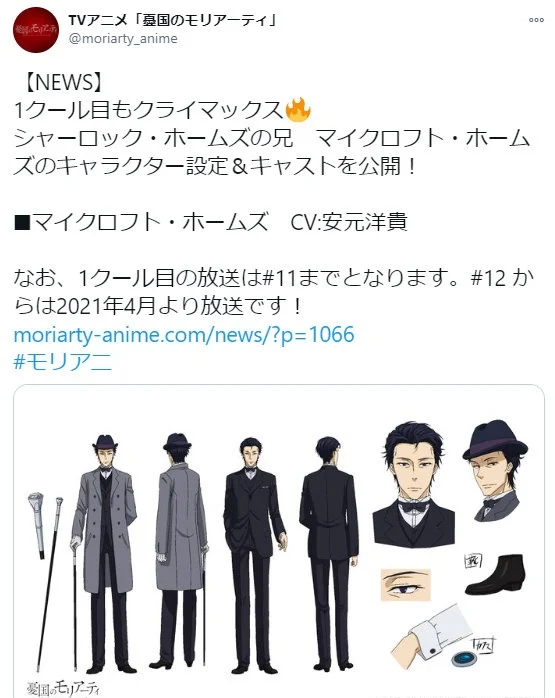
Task: Click the eye close-up detail drawing
Action: [x=405, y=584]
